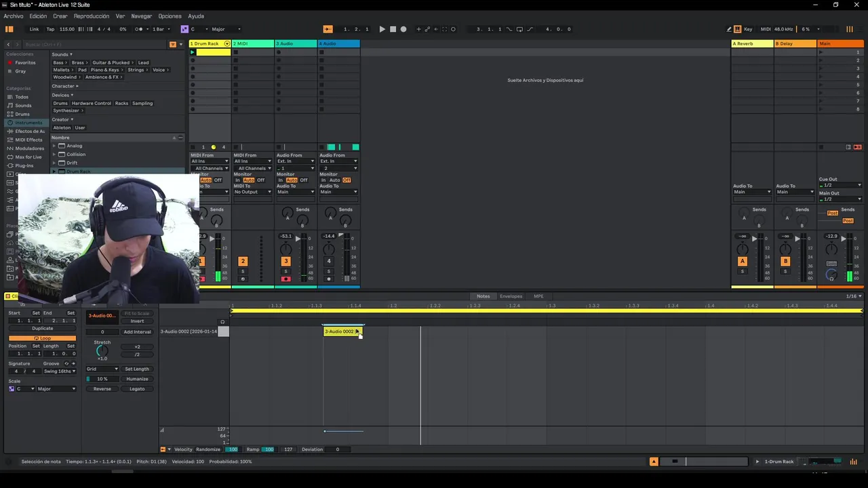Image resolution: width=868 pixels, height=488 pixels.
Task: Toggle Automation Arm icon in transport
Action: (x=427, y=29)
